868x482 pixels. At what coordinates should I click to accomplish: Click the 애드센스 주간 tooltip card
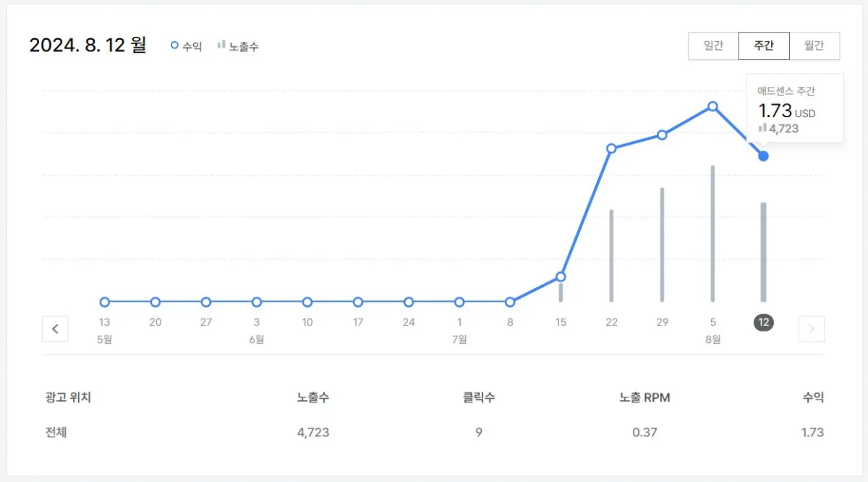click(x=794, y=107)
